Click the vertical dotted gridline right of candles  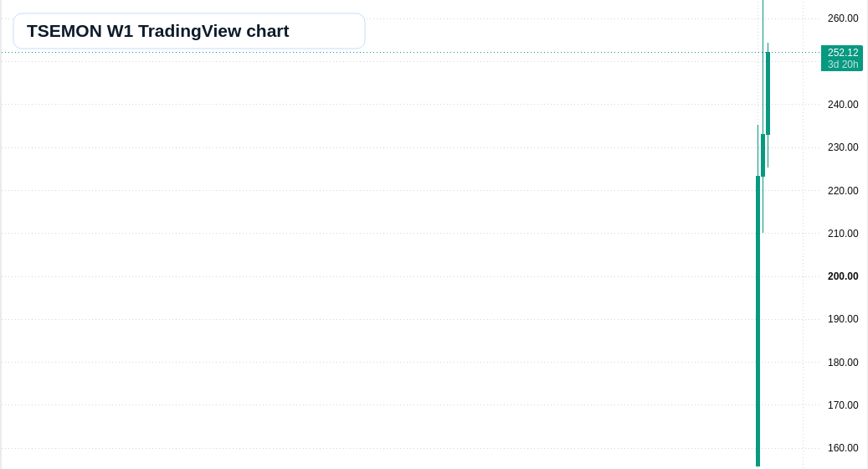click(804, 234)
